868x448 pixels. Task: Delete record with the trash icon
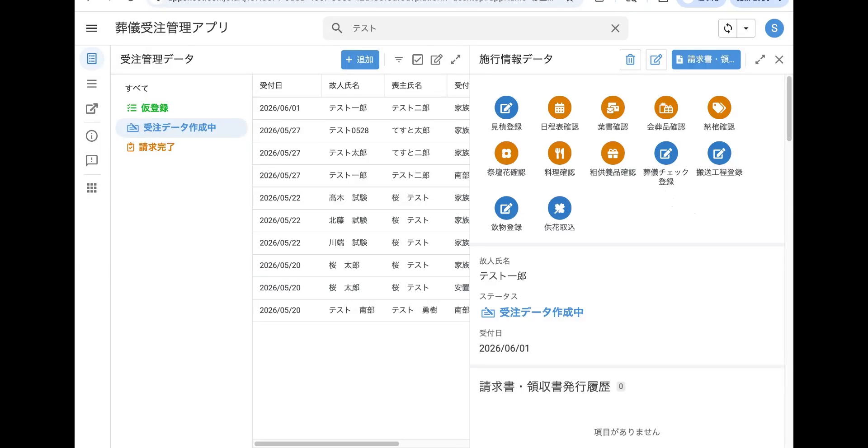[630, 60]
